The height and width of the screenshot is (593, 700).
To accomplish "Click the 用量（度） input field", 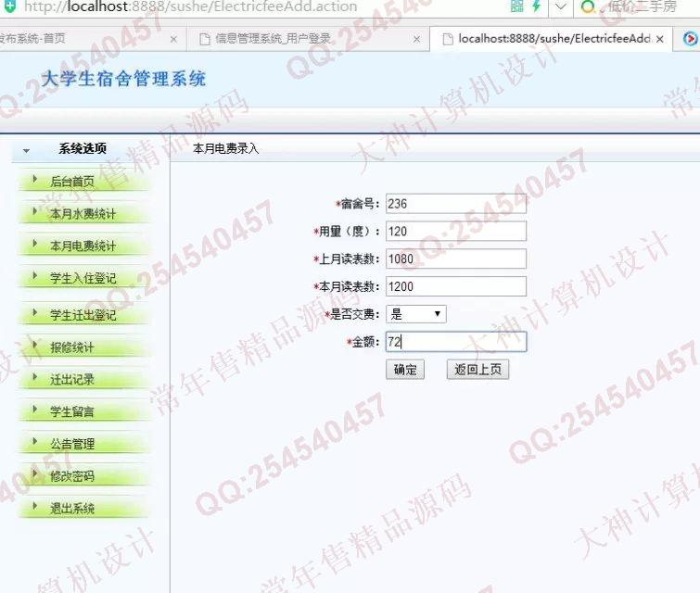I will [456, 231].
